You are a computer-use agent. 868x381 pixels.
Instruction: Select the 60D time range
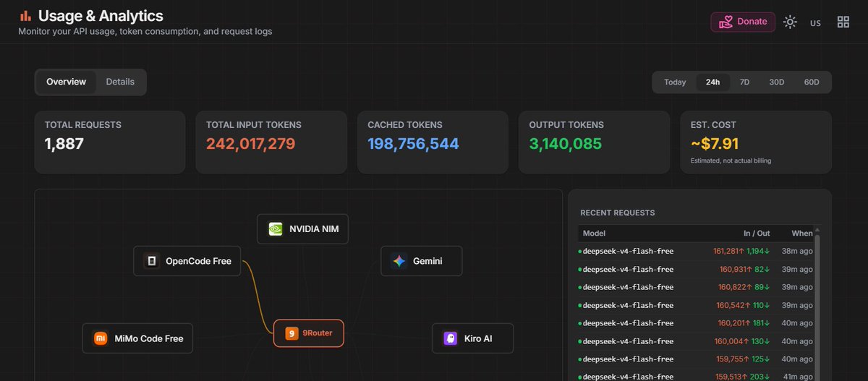812,82
